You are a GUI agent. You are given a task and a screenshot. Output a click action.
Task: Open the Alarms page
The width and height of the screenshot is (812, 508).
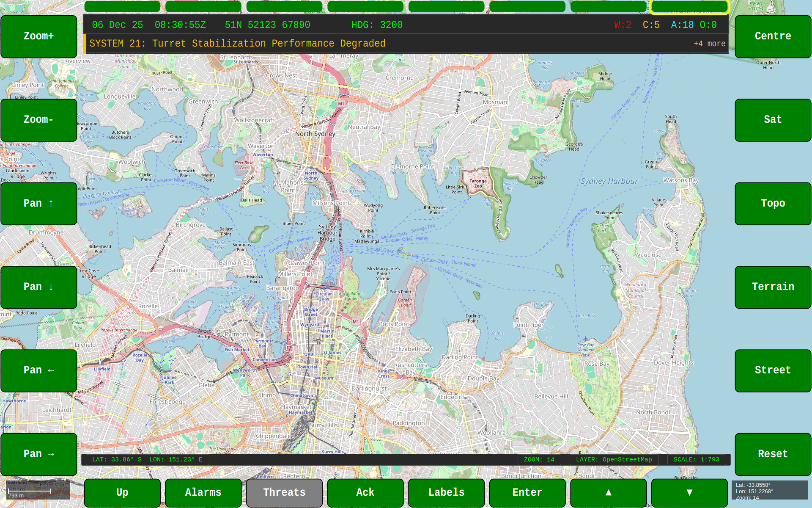[x=203, y=492]
